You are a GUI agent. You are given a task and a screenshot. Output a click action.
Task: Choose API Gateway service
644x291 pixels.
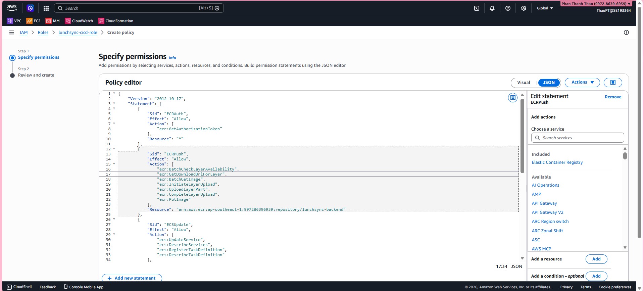pos(544,203)
